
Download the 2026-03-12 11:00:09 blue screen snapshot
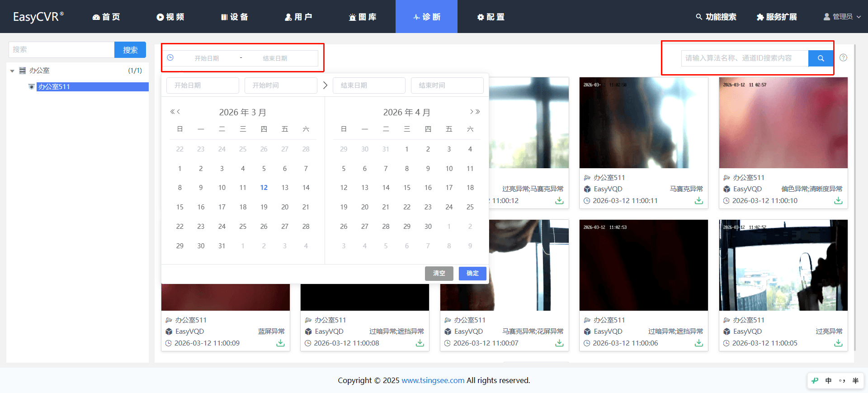(280, 343)
